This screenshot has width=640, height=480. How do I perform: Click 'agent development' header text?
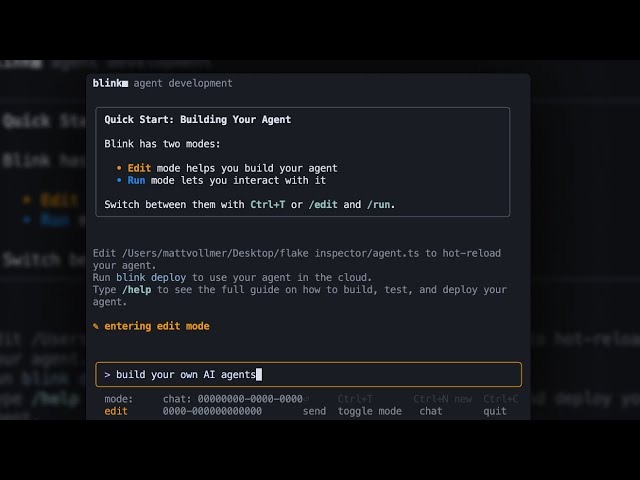click(183, 83)
